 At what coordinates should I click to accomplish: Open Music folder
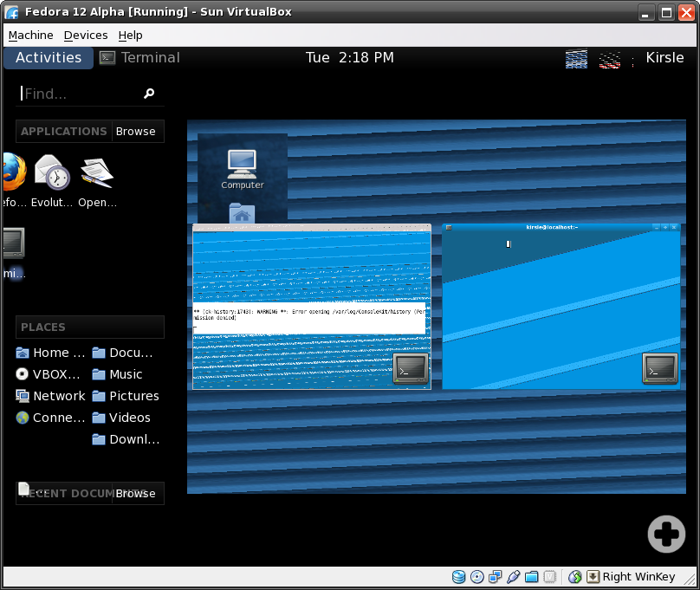[118, 374]
